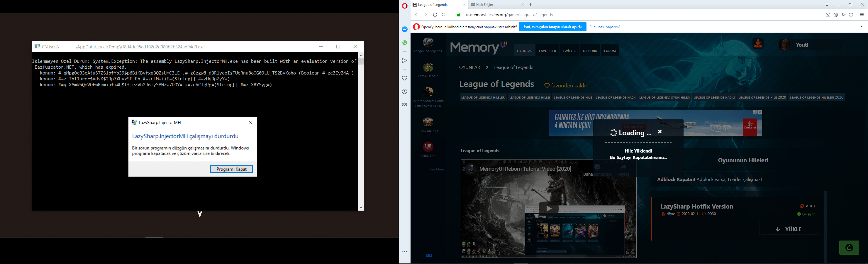Click the green thumbs-up button

click(x=849, y=248)
